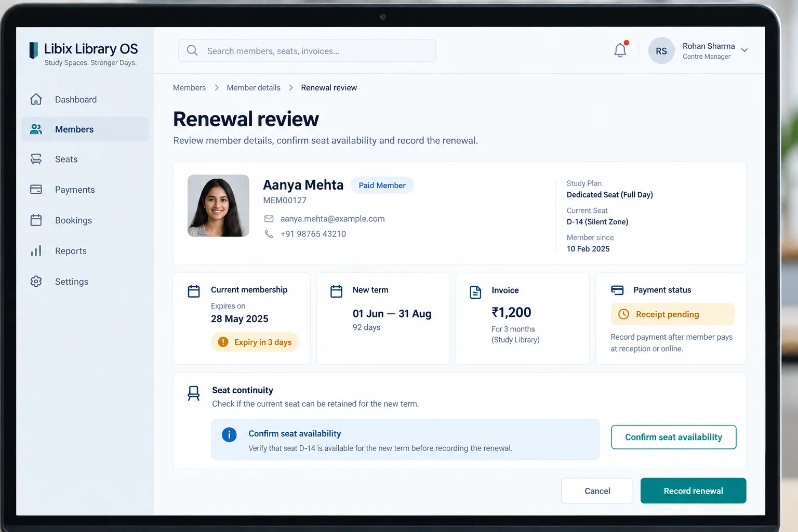Image resolution: width=798 pixels, height=532 pixels.
Task: Click the D-14 (Silent Zone) seat text
Action: [597, 222]
